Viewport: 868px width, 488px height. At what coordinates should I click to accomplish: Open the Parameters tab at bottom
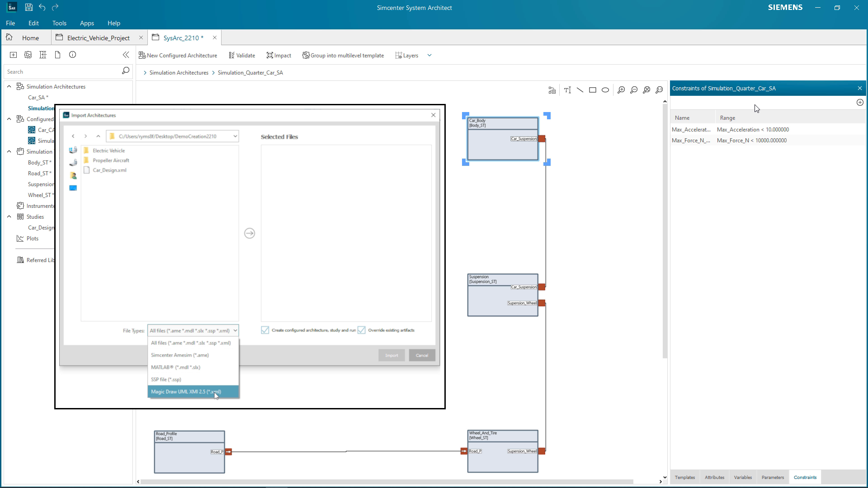[773, 477]
